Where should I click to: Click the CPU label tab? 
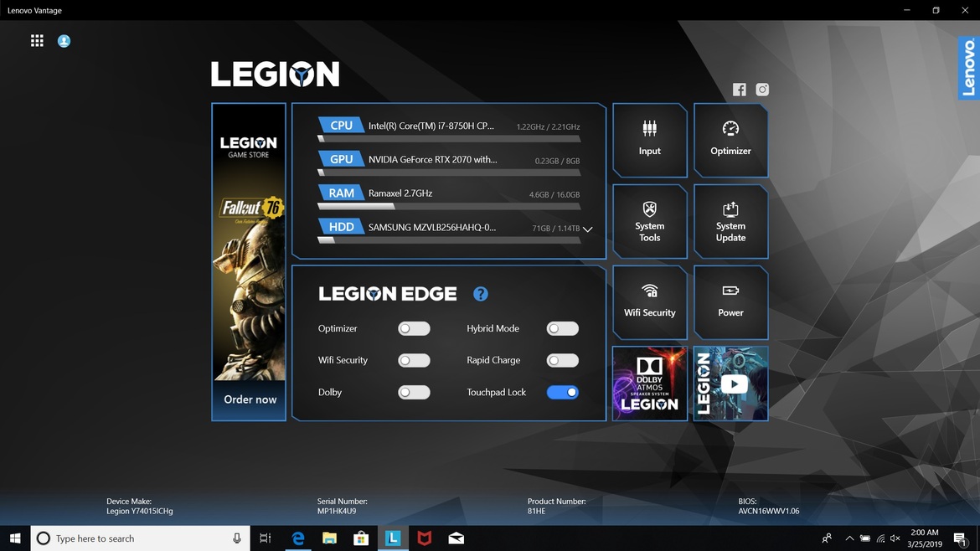point(341,125)
